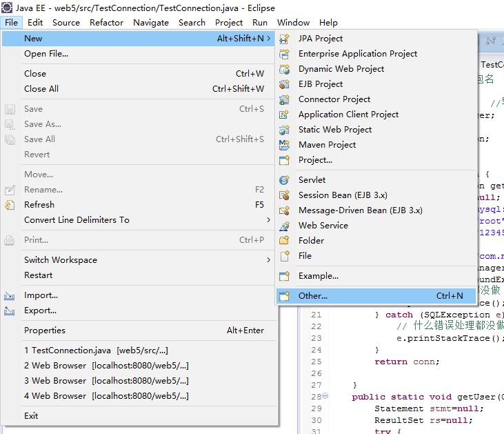504x434 pixels.
Task: Click the Web Service icon
Action: tap(284, 226)
